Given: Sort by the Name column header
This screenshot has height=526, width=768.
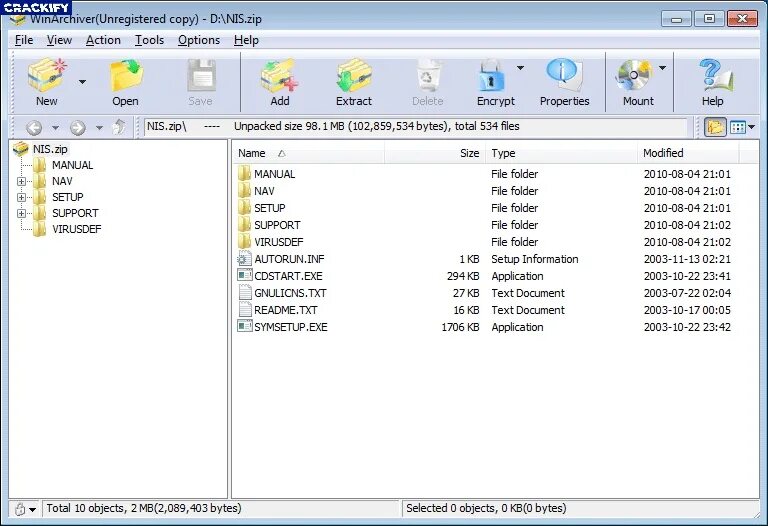Looking at the screenshot, I should (x=308, y=153).
